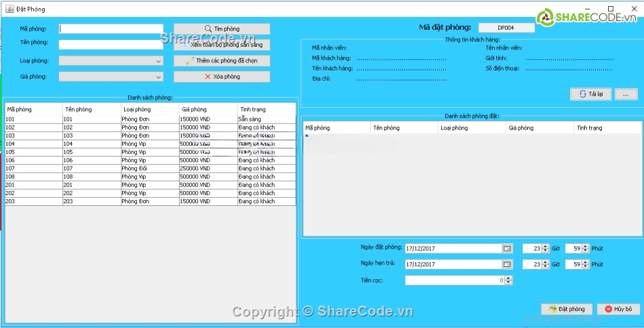Focus the Tên phòng input field
644x328 pixels.
tap(111, 44)
